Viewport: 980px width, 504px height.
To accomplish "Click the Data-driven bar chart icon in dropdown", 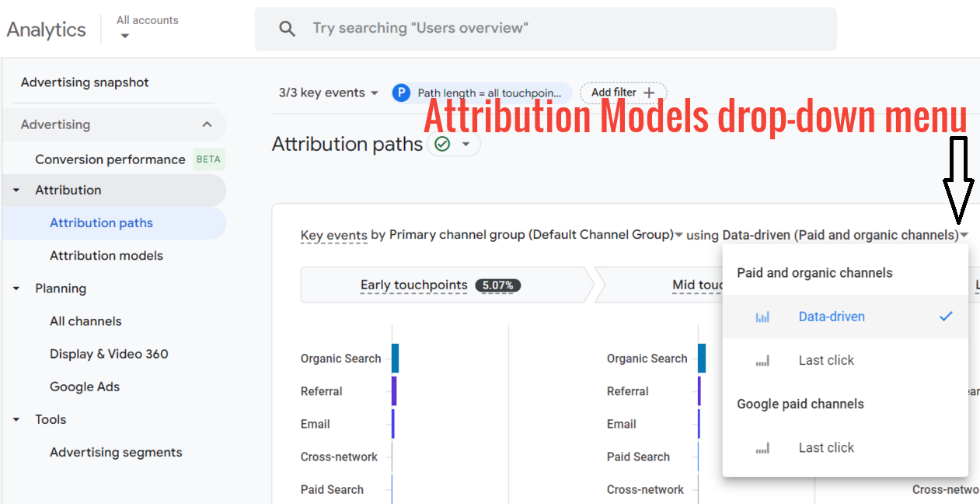I will (x=762, y=317).
